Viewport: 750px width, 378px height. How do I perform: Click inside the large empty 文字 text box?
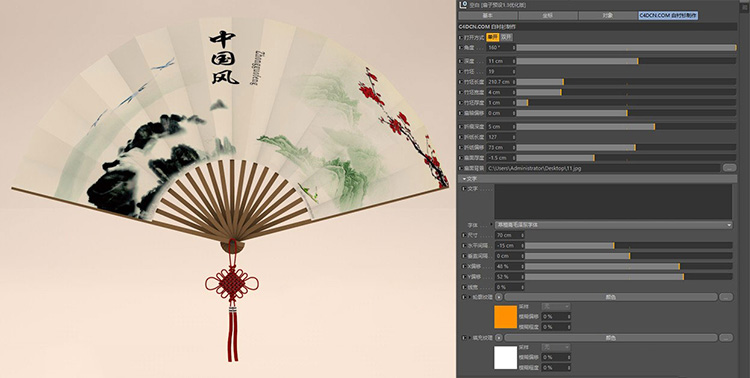click(613, 202)
